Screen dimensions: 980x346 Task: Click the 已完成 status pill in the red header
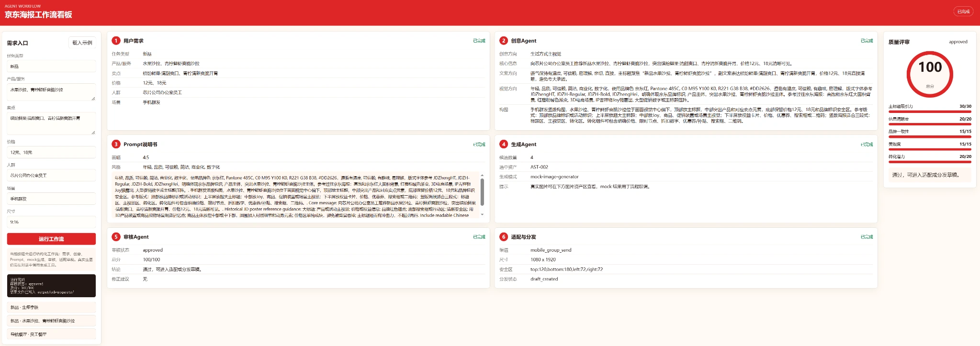pos(963,11)
